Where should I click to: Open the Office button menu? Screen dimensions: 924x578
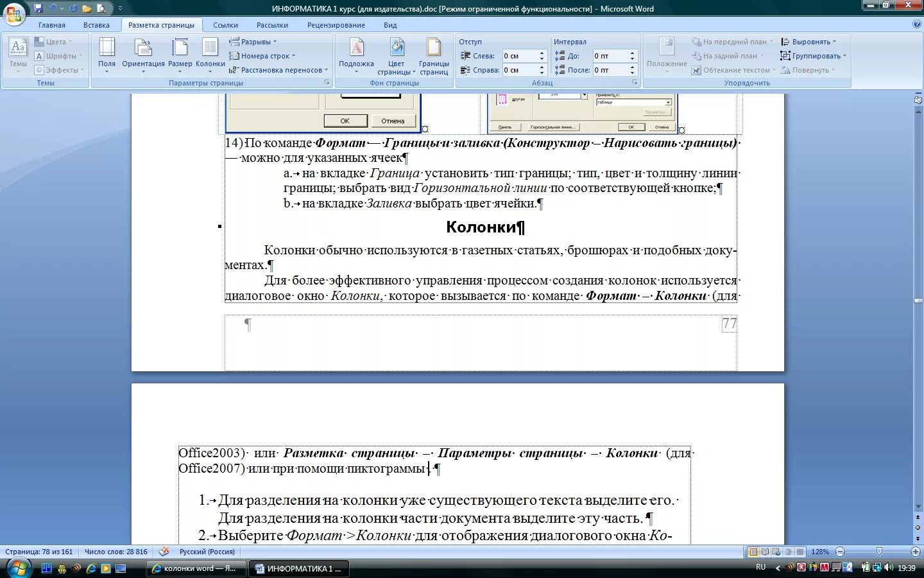coord(13,13)
